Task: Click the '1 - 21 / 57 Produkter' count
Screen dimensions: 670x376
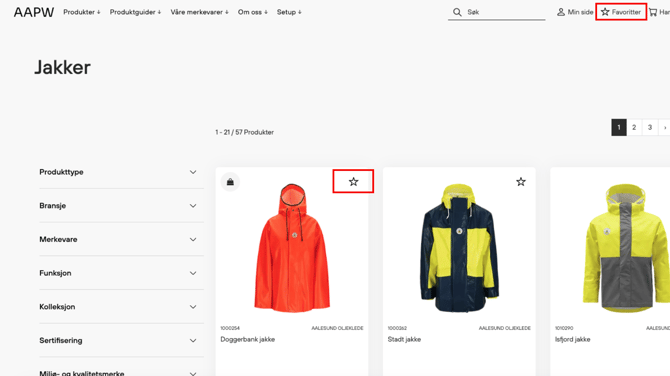Action: (244, 132)
